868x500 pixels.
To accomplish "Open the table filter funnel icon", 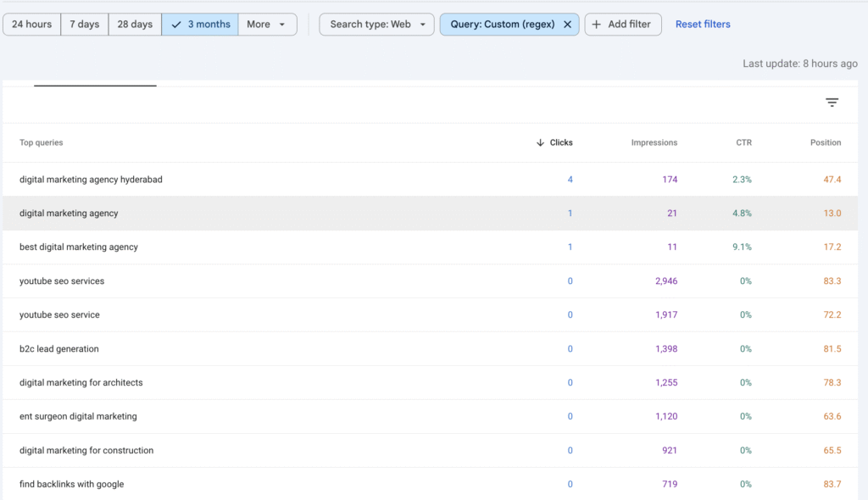I will pyautogui.click(x=832, y=102).
